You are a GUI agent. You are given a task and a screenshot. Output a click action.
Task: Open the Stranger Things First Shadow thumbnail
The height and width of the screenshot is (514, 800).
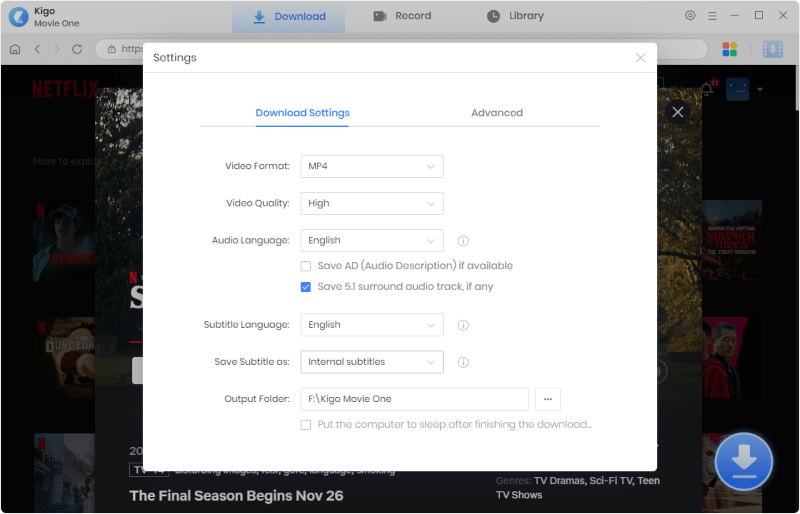pyautogui.click(x=731, y=240)
